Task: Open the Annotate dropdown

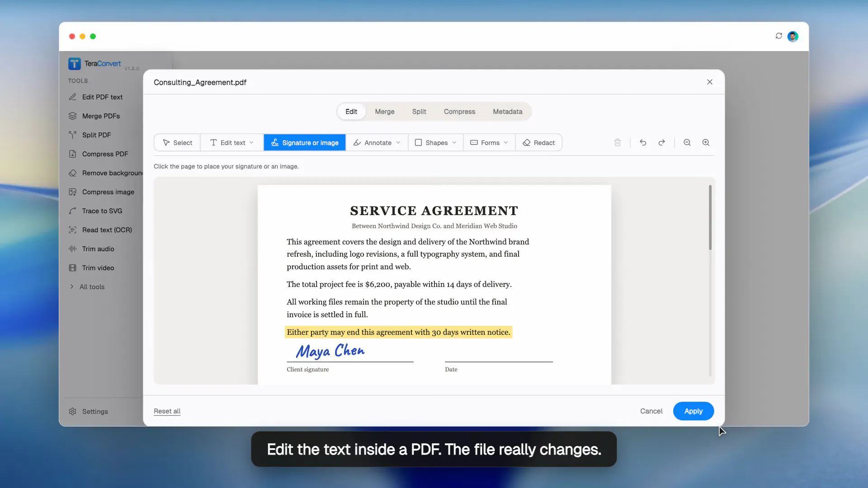Action: [x=377, y=143]
